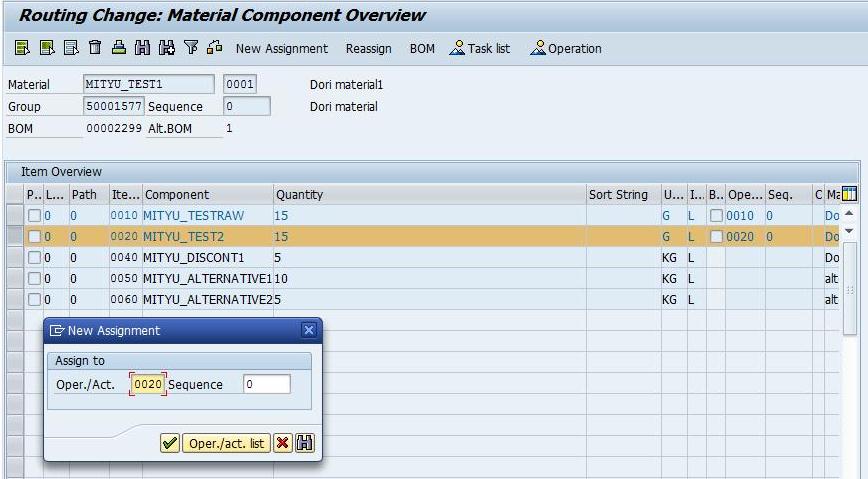Click the Select All toolbar icon
This screenshot has width=868, height=479.
tap(22, 48)
